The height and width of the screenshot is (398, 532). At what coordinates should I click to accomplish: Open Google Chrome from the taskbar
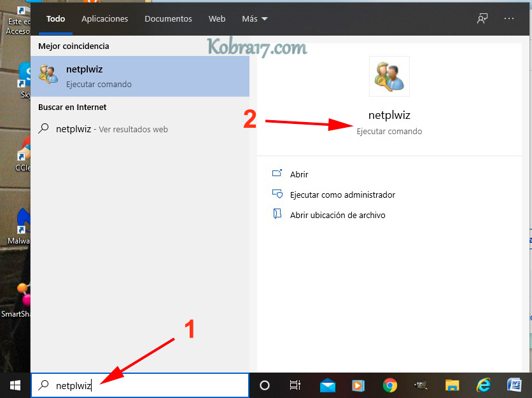[x=390, y=385]
